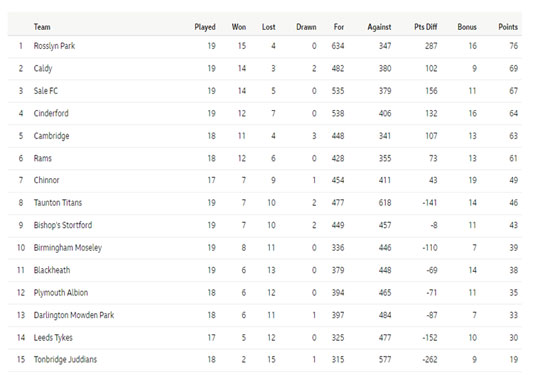This screenshot has width=540, height=377.
Task: Open the Caldy team link
Action: tap(43, 69)
